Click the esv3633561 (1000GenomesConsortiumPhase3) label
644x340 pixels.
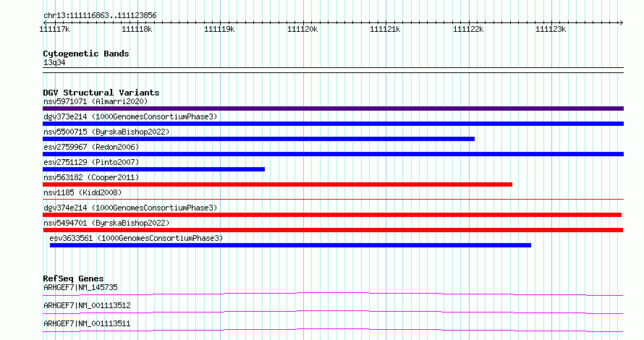[136, 238]
